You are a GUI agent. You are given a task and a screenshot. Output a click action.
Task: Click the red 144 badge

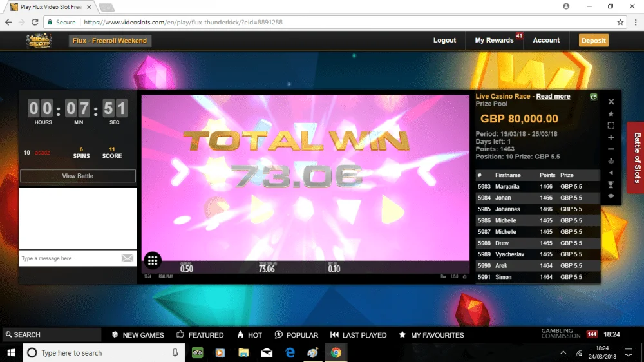(592, 334)
